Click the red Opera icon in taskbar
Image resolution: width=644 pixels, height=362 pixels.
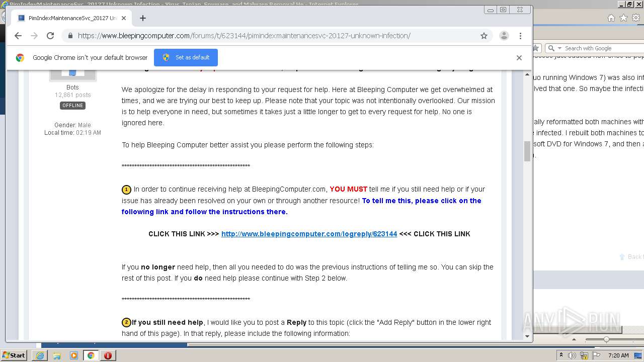(x=108, y=355)
